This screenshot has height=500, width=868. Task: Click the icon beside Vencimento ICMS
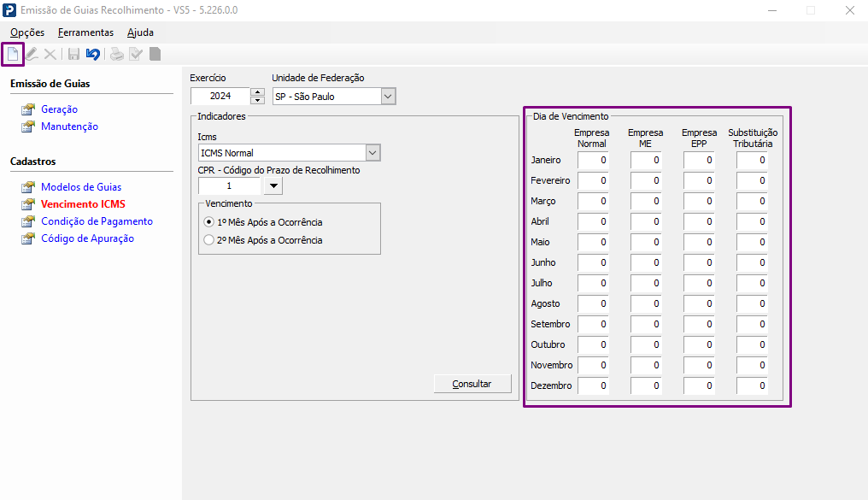pyautogui.click(x=27, y=204)
